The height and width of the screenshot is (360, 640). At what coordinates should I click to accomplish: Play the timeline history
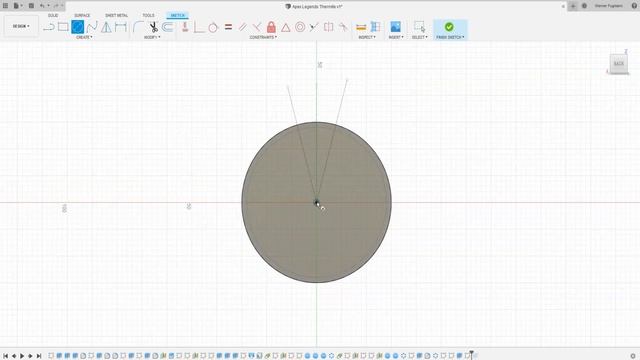(x=22, y=356)
